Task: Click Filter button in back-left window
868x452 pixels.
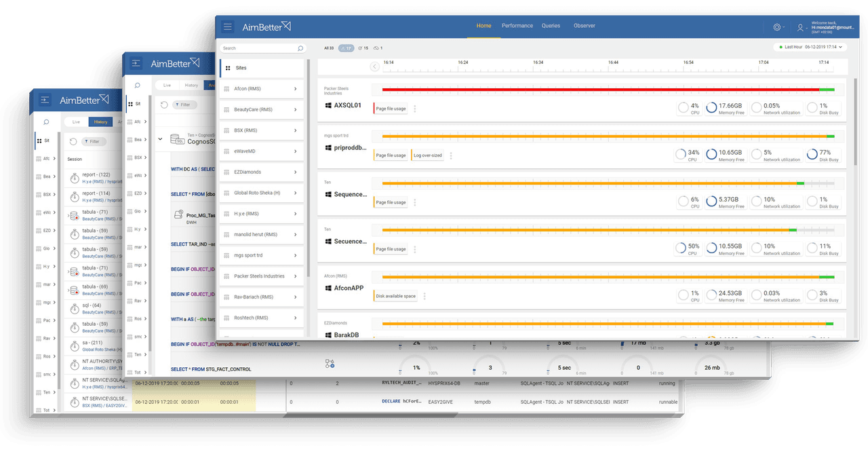Action: (x=94, y=141)
